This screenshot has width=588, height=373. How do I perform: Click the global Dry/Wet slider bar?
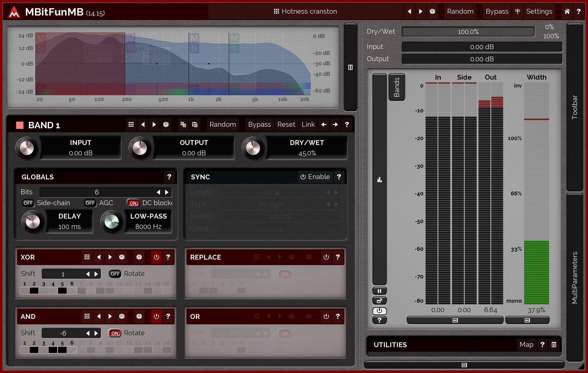pyautogui.click(x=468, y=32)
